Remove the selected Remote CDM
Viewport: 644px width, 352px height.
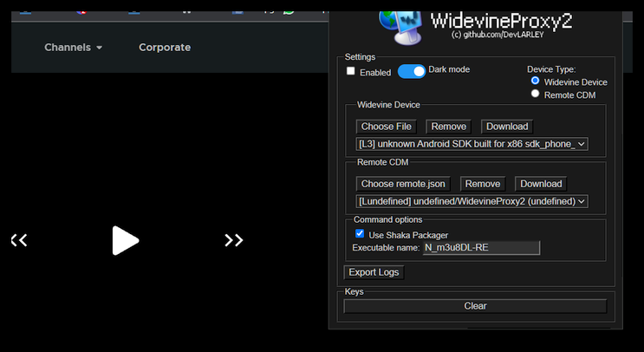(x=483, y=184)
